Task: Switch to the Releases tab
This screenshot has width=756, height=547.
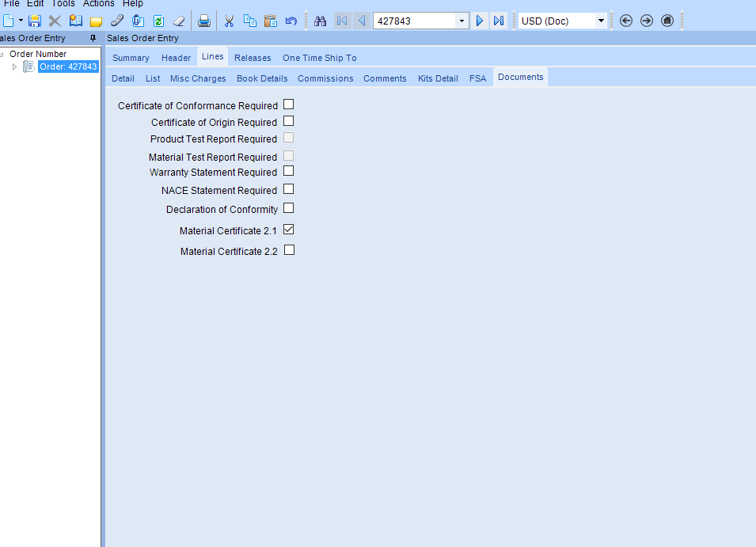Action: [x=253, y=58]
